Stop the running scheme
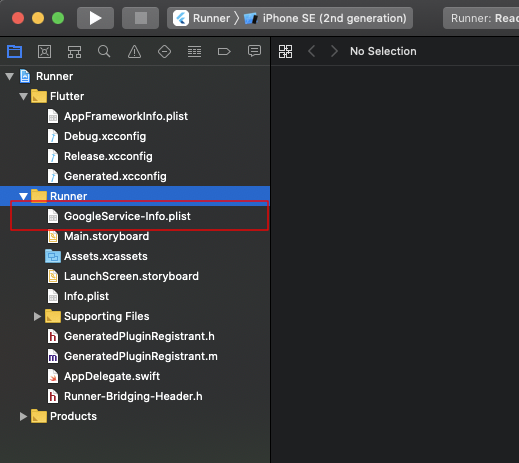This screenshot has width=519, height=463. click(140, 18)
